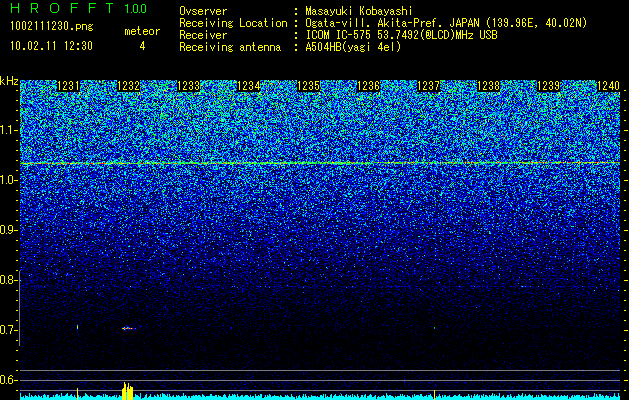
Task: Click the file name 1002111230.png
Action: tap(52, 26)
